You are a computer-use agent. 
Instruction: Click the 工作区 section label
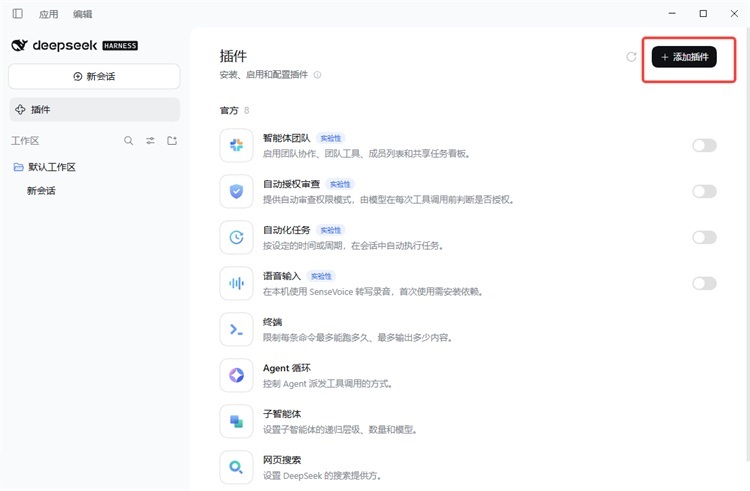[25, 141]
